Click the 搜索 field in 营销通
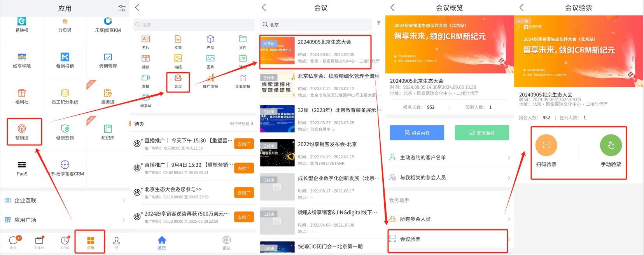 (194, 24)
